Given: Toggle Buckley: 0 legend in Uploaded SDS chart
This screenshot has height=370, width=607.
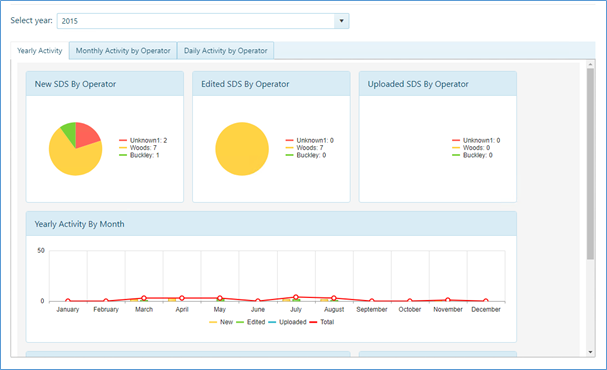Looking at the screenshot, I should pos(472,155).
